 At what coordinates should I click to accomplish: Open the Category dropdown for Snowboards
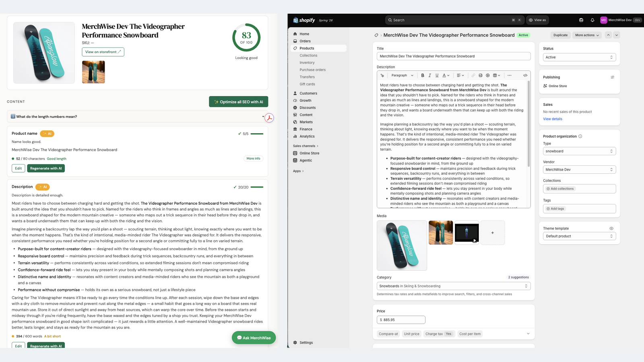(454, 286)
